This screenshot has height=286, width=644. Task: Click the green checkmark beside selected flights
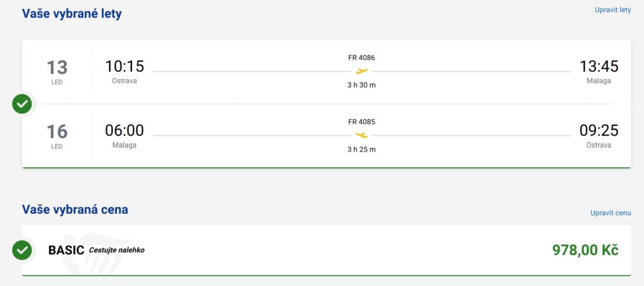click(22, 104)
